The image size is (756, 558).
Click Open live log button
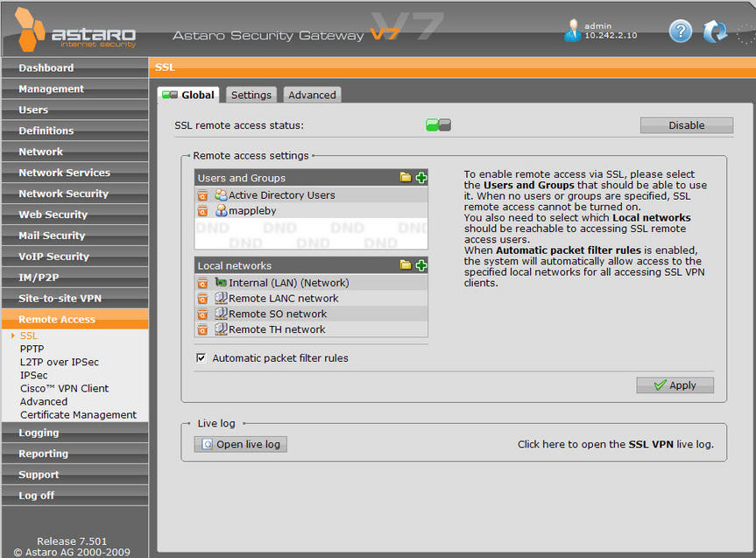coord(241,444)
